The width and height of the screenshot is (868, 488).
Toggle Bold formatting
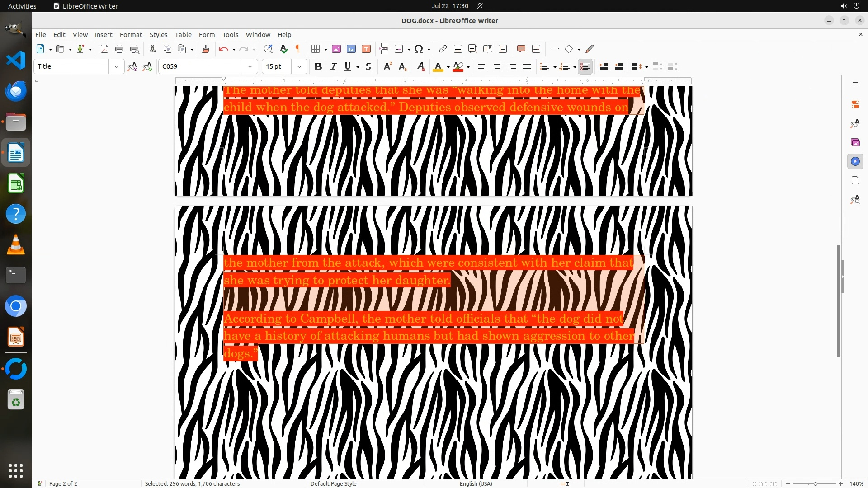(x=318, y=66)
